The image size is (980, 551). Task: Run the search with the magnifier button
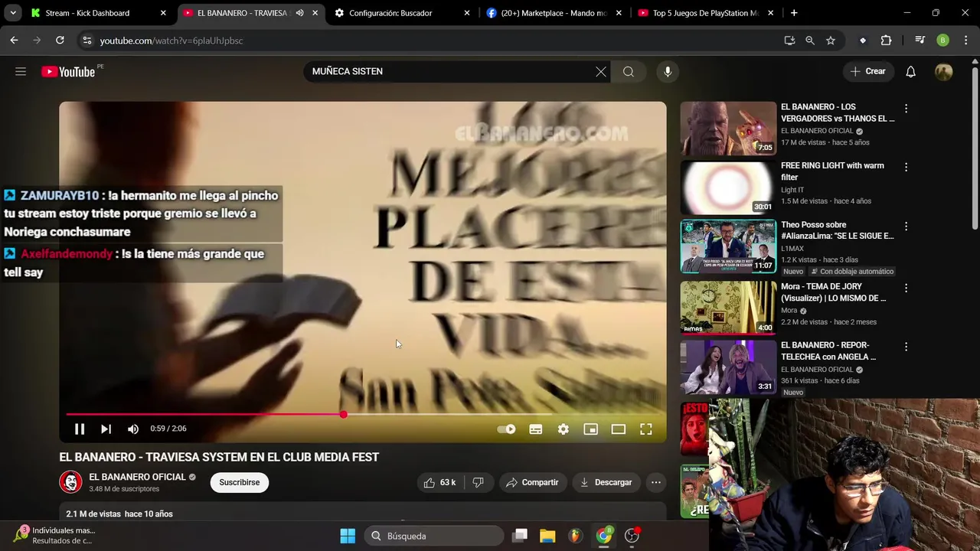pos(629,71)
